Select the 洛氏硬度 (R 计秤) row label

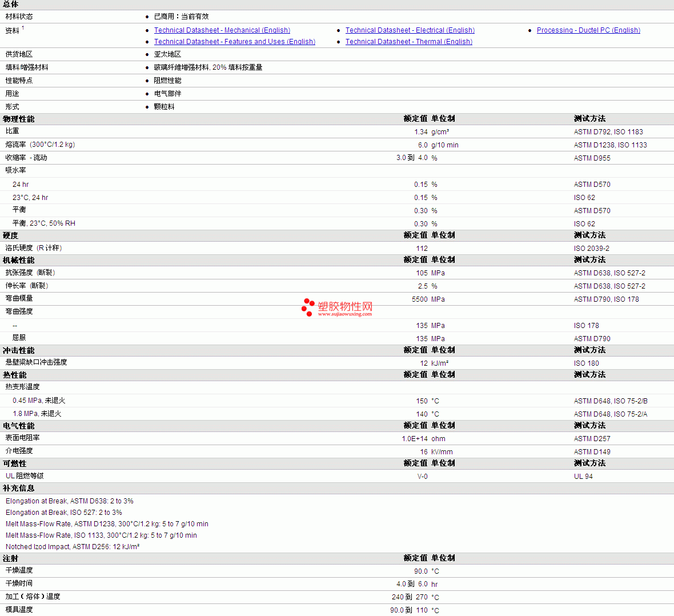pos(34,248)
